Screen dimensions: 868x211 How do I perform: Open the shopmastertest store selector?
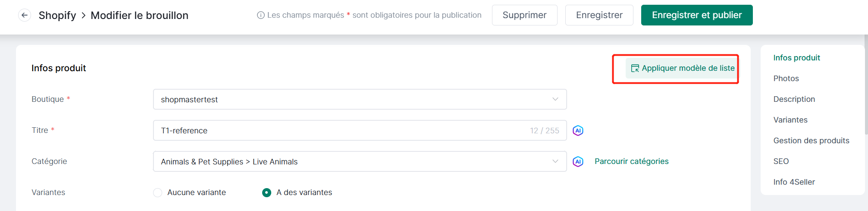360,99
